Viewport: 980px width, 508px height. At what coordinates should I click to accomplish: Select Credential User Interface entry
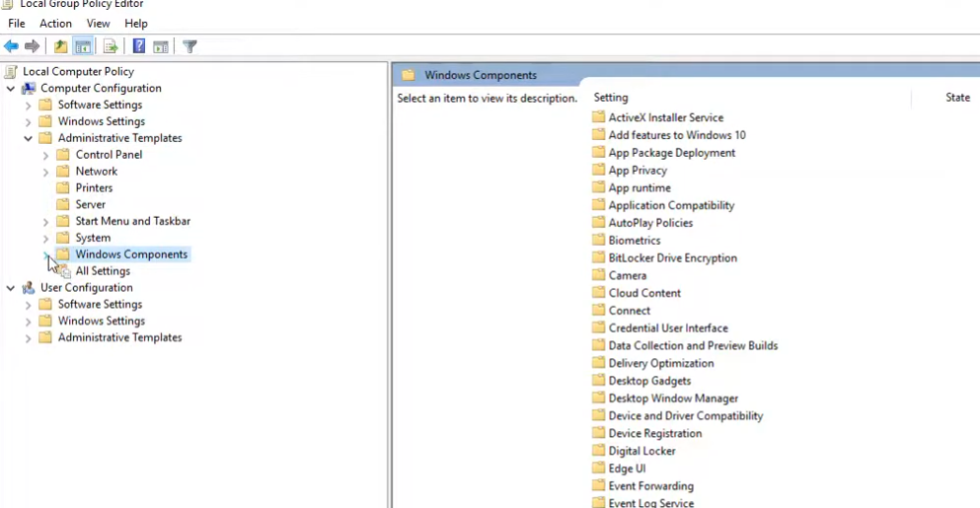[668, 327]
